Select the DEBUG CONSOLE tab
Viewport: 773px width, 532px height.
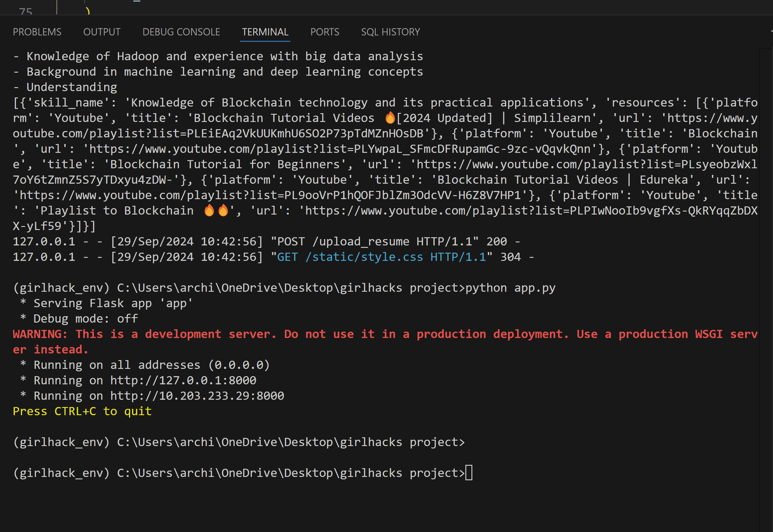[181, 32]
